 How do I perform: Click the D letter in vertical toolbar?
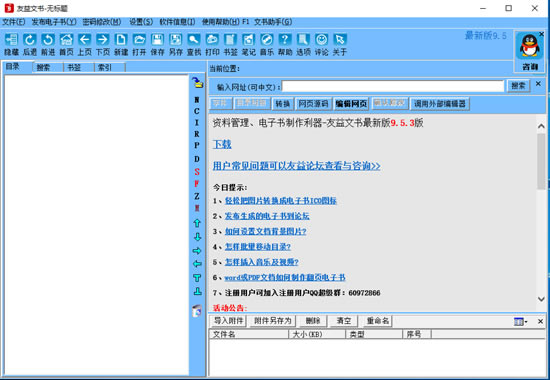pos(197,159)
